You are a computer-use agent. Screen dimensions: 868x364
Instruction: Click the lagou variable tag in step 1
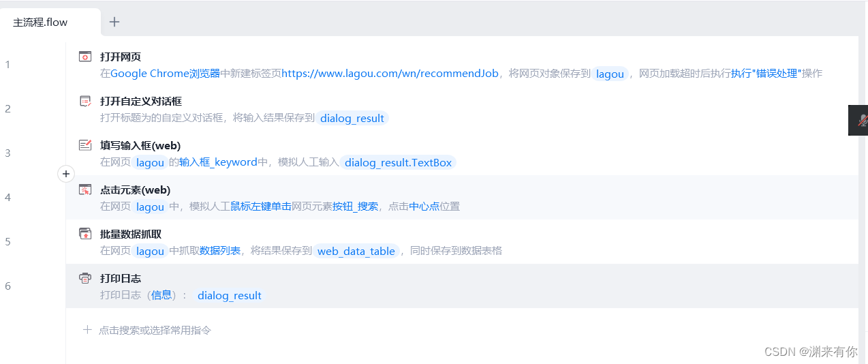(610, 74)
